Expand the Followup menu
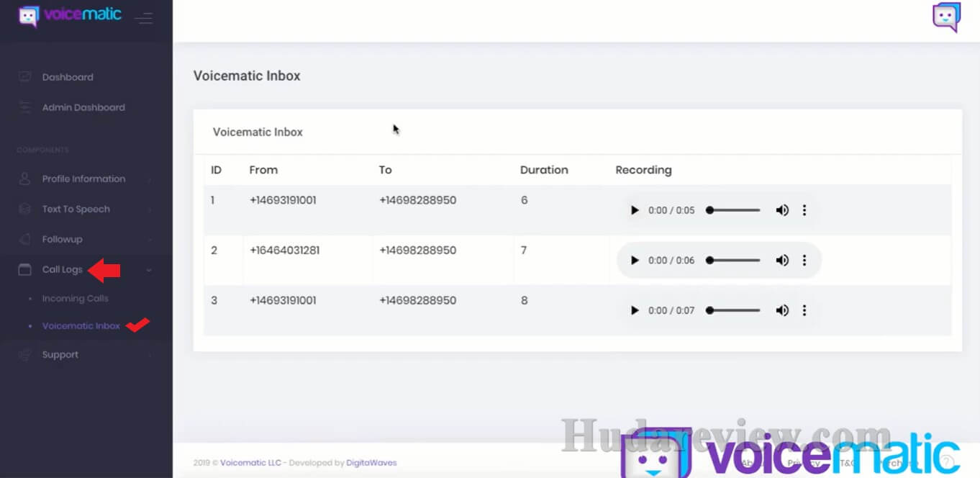 pyautogui.click(x=63, y=239)
